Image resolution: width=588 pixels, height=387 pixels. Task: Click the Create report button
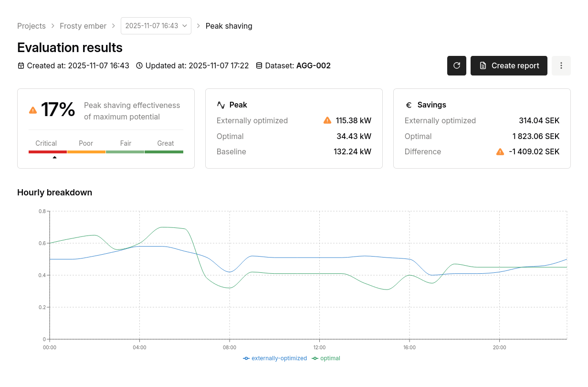[x=509, y=65]
